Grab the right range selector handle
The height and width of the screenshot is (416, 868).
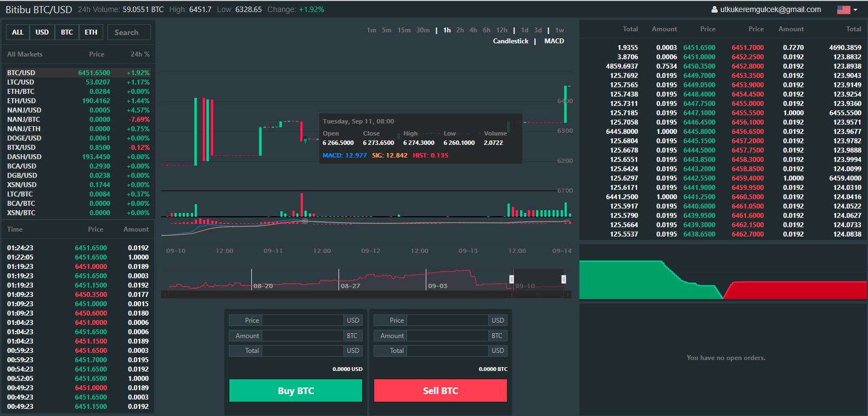click(563, 279)
